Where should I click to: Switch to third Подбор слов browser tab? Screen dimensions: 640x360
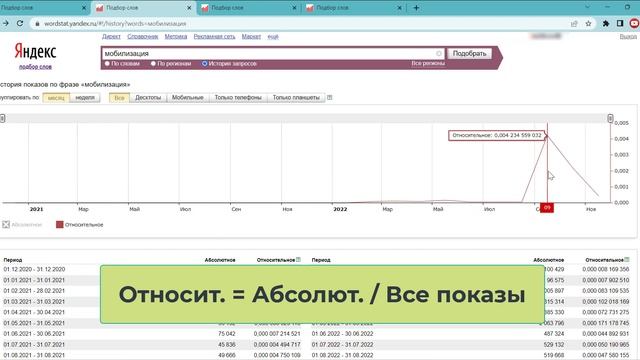[x=249, y=8]
